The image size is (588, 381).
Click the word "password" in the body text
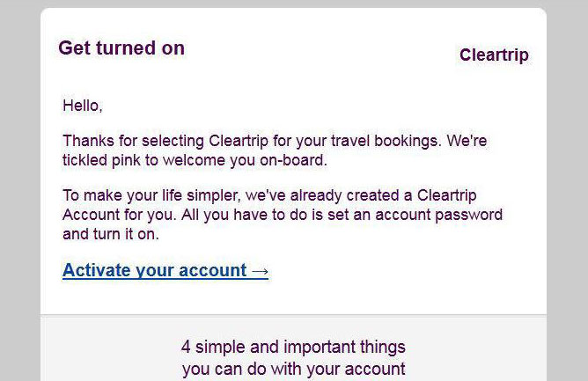click(471, 215)
